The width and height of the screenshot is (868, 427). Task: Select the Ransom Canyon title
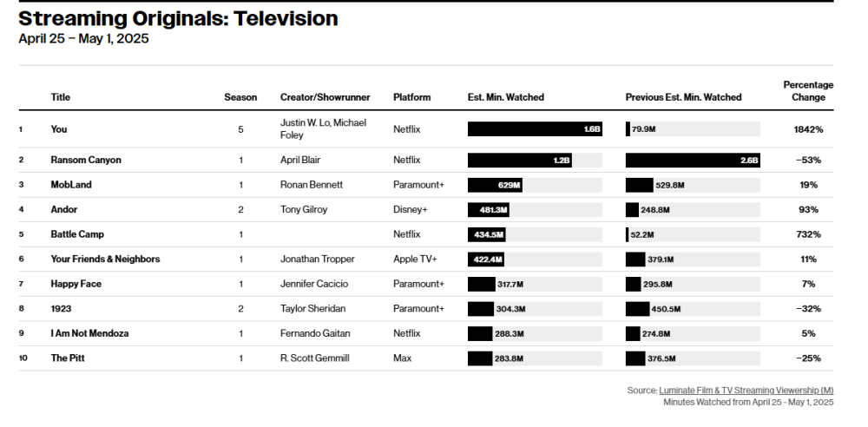pos(86,160)
